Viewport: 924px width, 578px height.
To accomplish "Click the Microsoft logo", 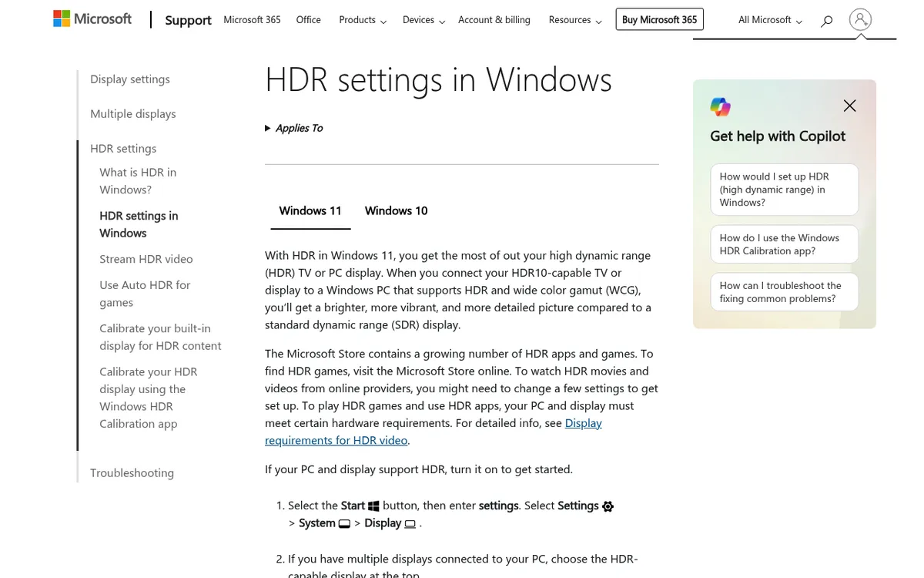I will pos(92,19).
